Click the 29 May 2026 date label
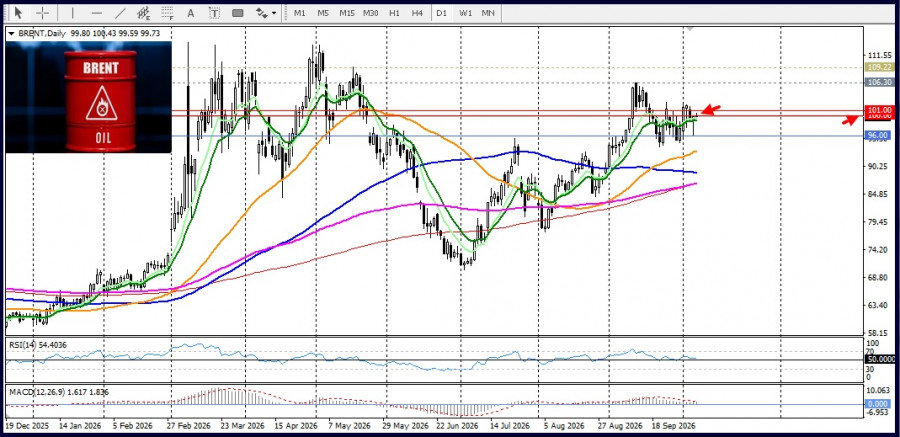Viewport: 900px width, 437px height. pos(405,427)
